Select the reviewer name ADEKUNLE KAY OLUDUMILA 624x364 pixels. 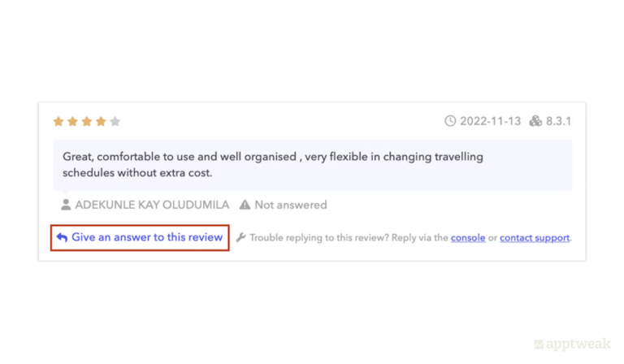pos(152,205)
